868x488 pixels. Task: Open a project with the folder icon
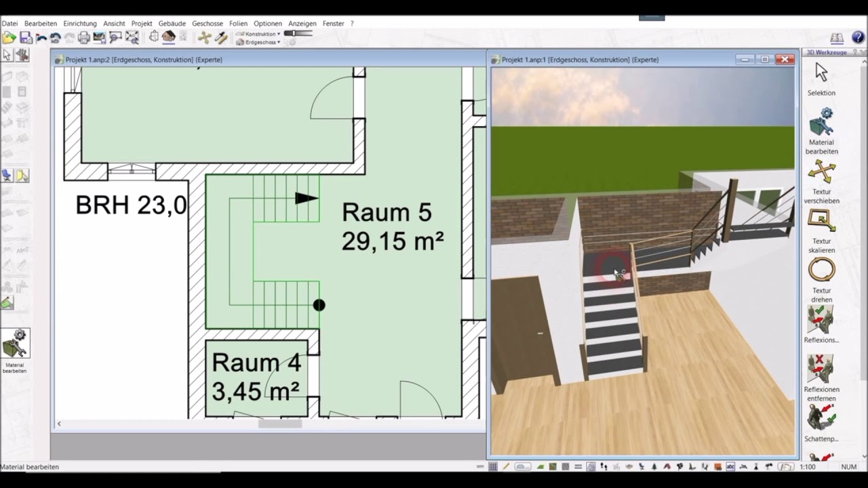coord(9,37)
